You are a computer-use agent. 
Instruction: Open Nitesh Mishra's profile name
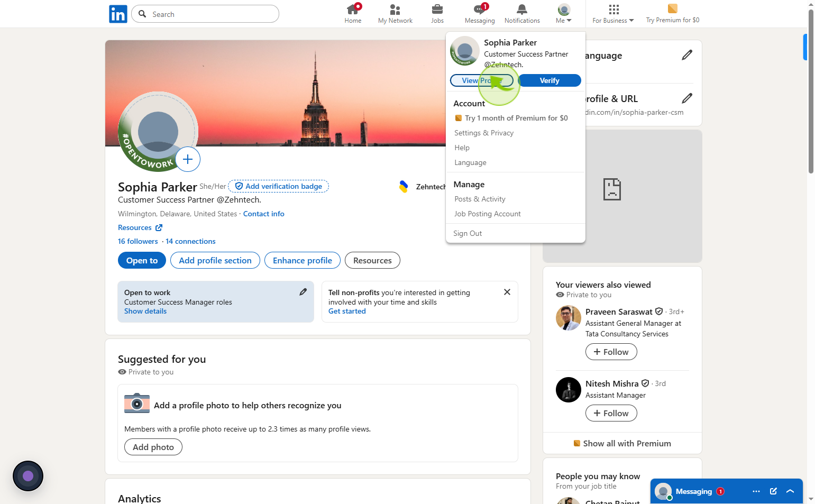pos(612,383)
